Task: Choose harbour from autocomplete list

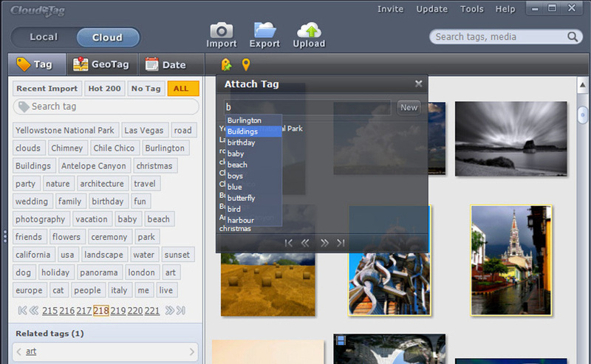Action: point(253,220)
